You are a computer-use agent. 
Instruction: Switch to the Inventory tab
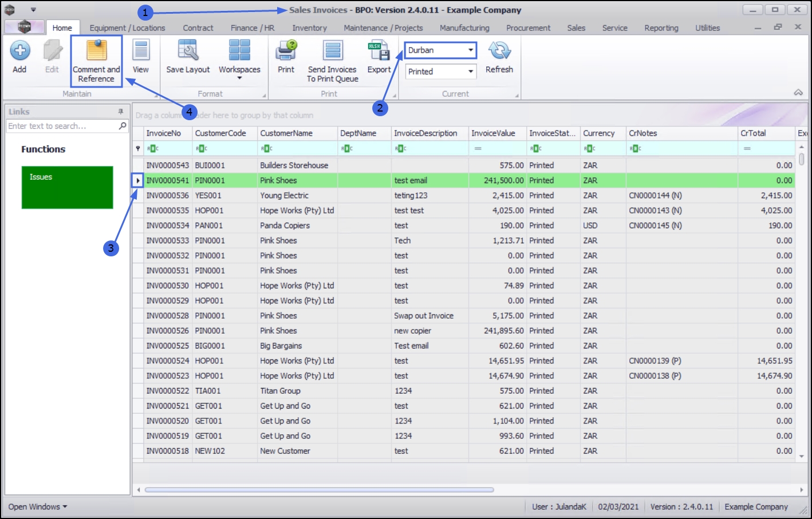click(309, 27)
